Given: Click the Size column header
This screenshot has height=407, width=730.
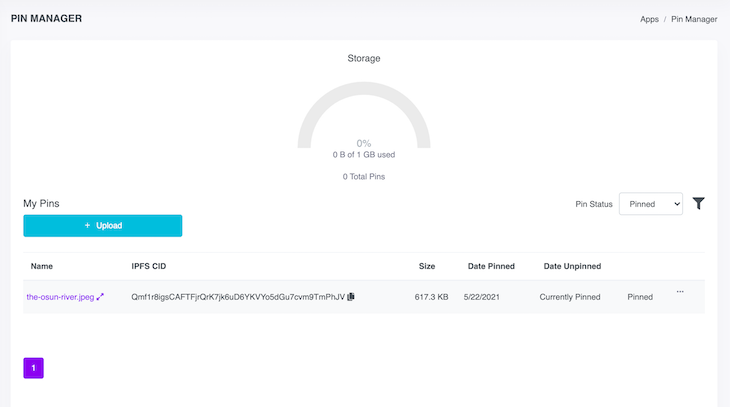Looking at the screenshot, I should click(427, 266).
